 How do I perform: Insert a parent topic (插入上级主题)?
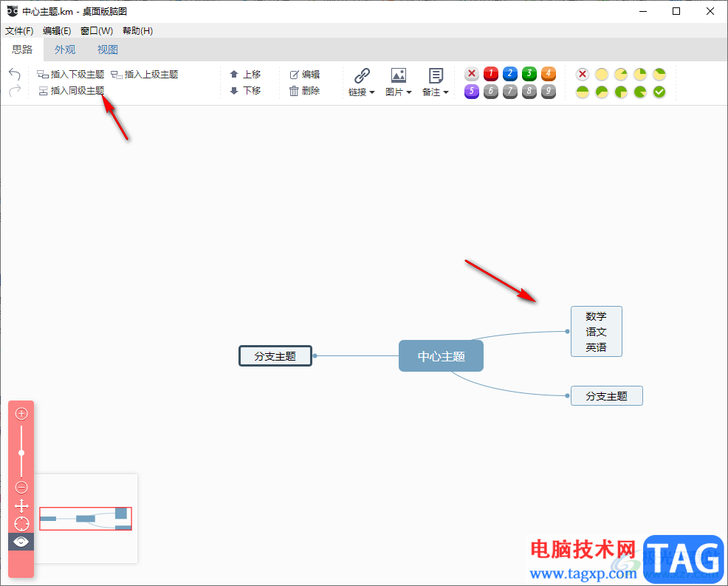(145, 75)
